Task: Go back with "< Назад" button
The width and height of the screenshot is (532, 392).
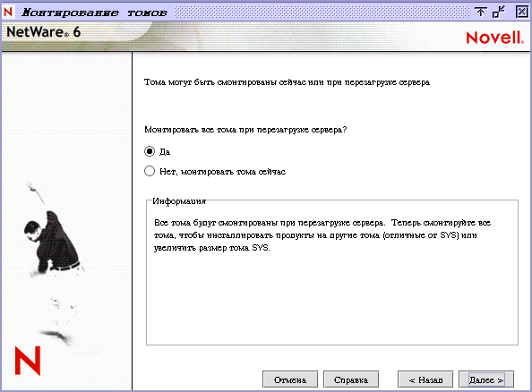Action: 425,379
